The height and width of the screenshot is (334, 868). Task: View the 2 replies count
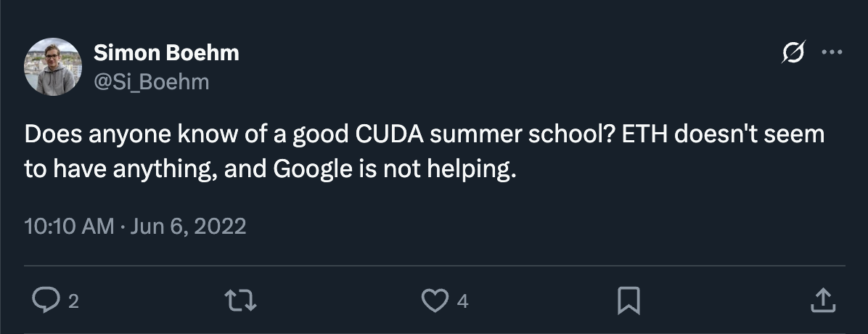pyautogui.click(x=73, y=302)
